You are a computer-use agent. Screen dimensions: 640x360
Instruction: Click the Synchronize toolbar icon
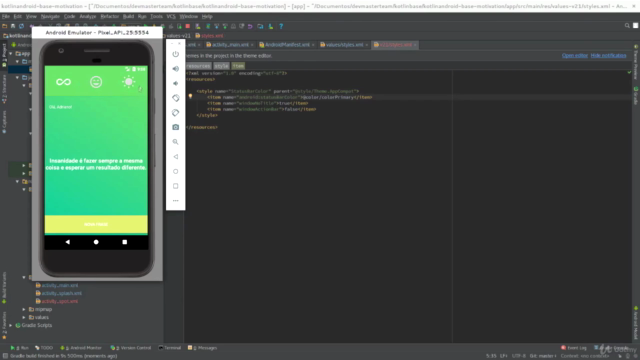[22, 26]
